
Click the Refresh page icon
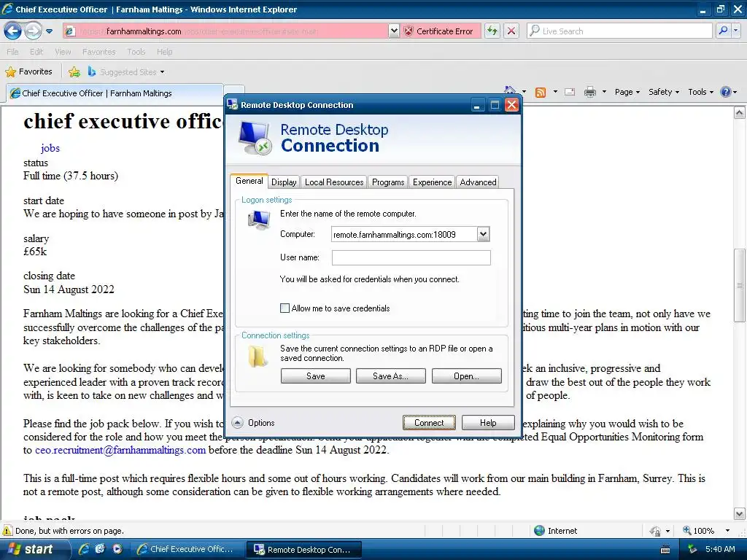pos(492,31)
